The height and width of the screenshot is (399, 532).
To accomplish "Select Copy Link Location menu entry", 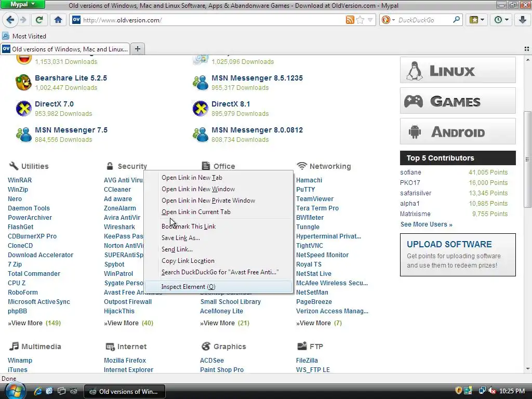I will click(219, 261).
